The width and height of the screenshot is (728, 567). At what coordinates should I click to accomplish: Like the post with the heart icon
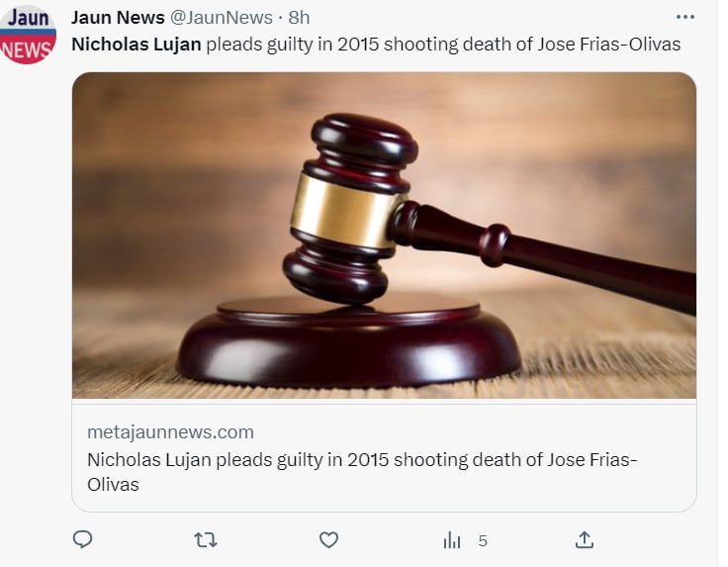(x=328, y=540)
